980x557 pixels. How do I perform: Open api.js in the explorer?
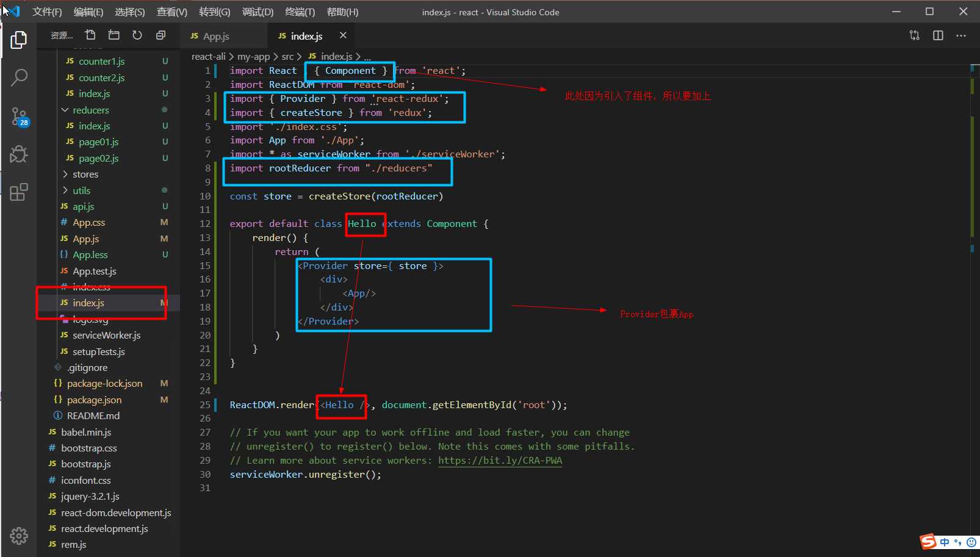[x=83, y=207]
